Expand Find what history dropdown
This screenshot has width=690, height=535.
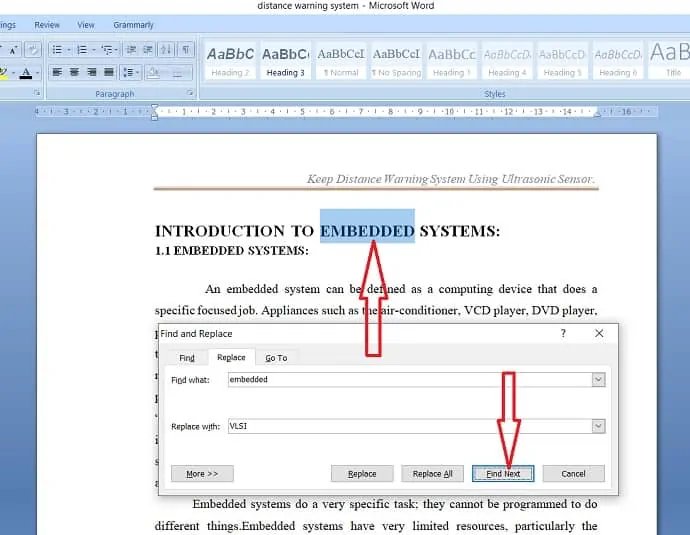(598, 379)
